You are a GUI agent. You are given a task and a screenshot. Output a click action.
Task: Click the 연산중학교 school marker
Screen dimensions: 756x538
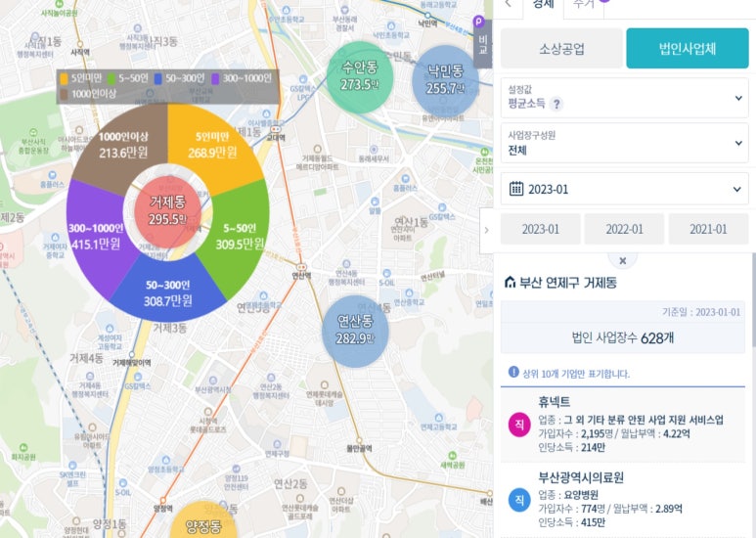pyautogui.click(x=409, y=293)
